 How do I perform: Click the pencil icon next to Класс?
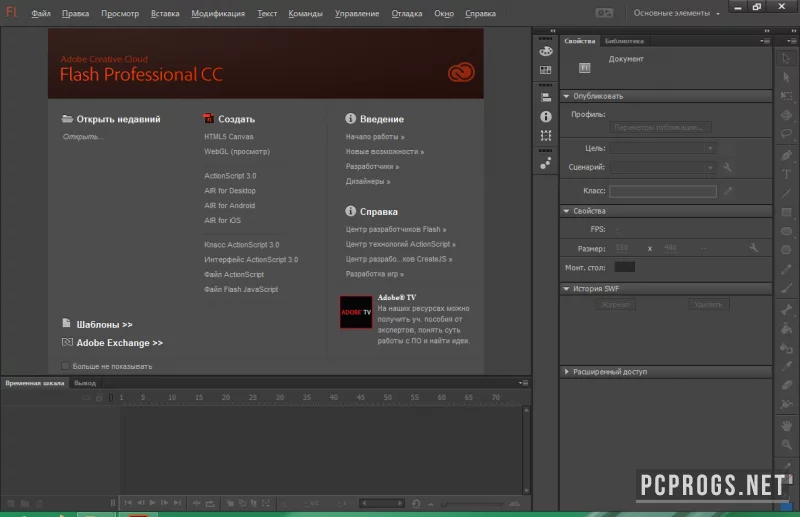point(728,191)
